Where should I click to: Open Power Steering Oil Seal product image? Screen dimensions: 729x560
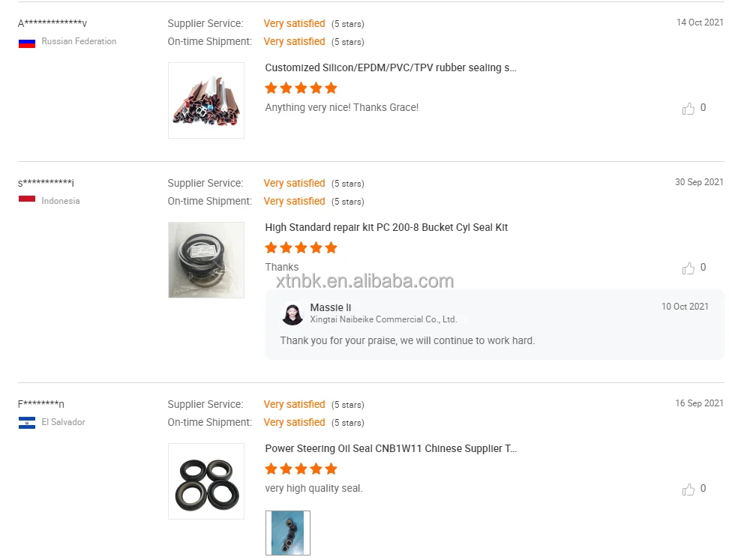click(206, 481)
